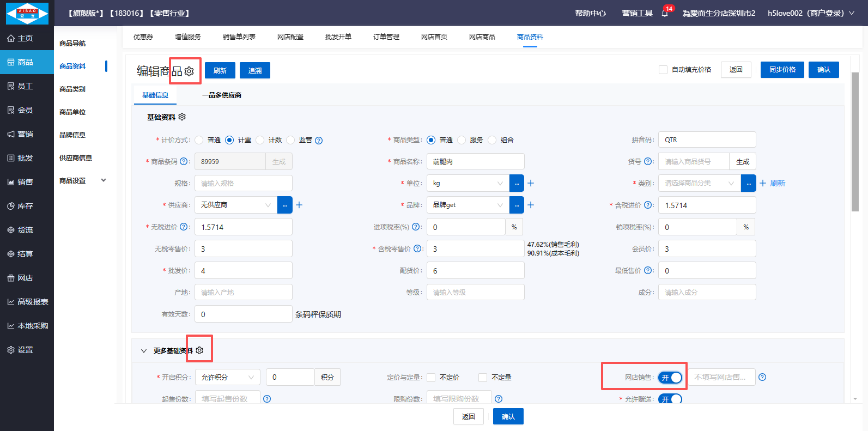This screenshot has height=431, width=868.
Task: Open the 供应商 dropdown list
Action: coord(235,205)
